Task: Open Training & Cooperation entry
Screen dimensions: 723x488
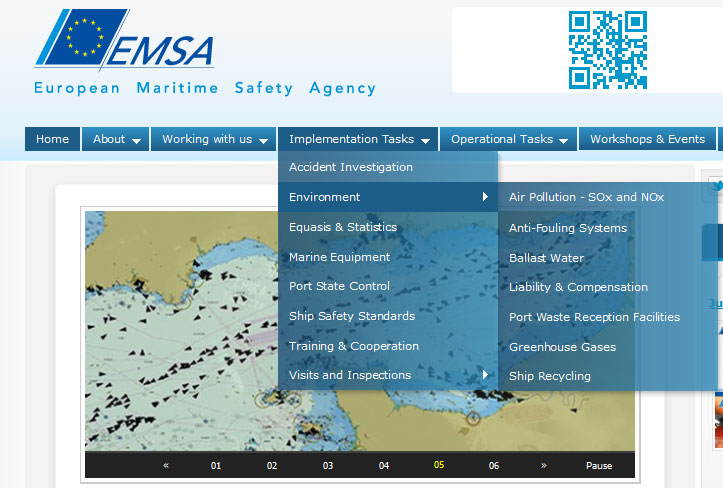Action: [388, 346]
